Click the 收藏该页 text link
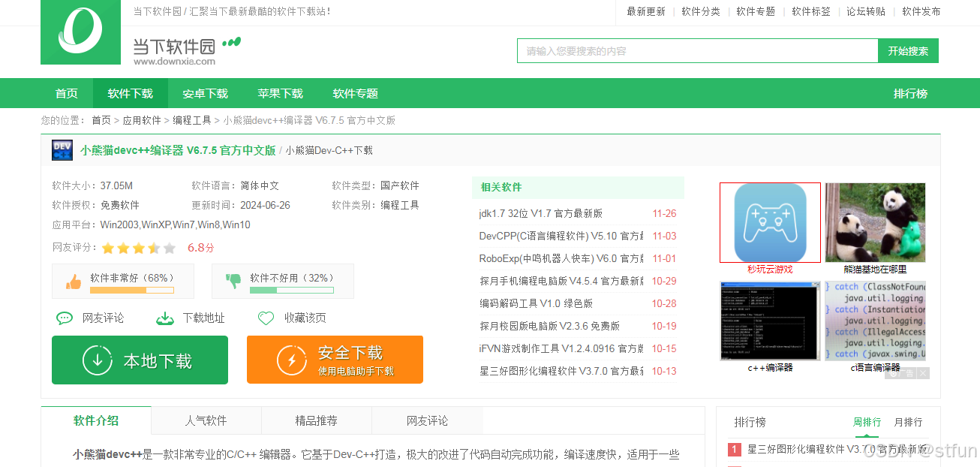Viewport: 980px width, 467px height. pos(305,318)
